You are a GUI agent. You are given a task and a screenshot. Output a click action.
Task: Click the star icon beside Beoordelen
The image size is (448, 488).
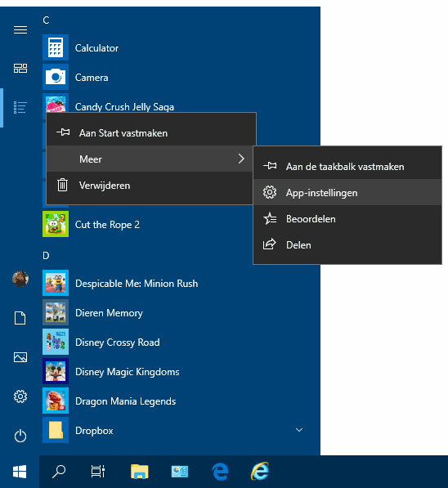tap(270, 218)
